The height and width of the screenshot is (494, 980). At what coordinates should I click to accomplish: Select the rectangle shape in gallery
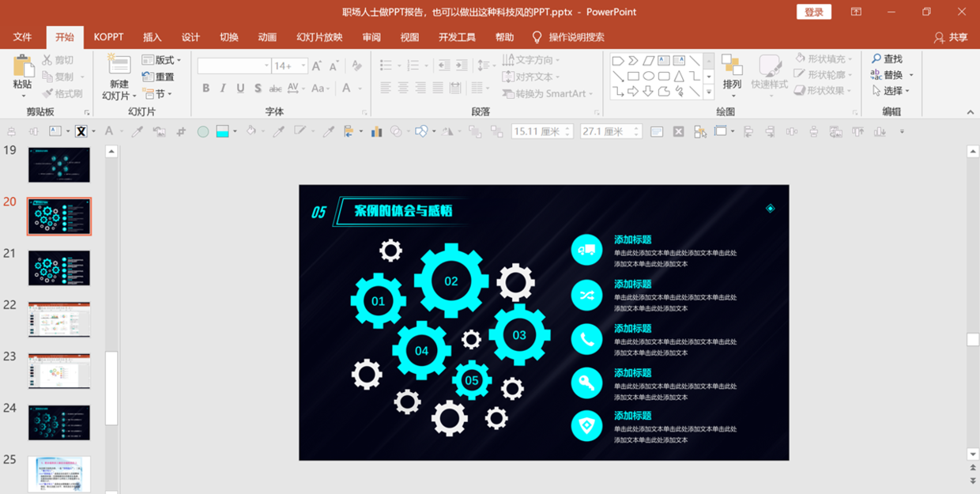633,77
